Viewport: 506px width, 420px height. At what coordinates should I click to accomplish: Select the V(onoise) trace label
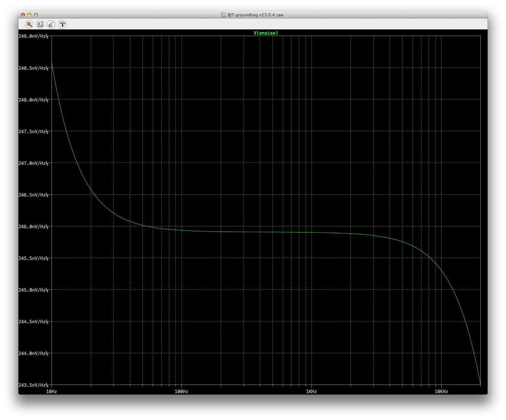tap(266, 33)
